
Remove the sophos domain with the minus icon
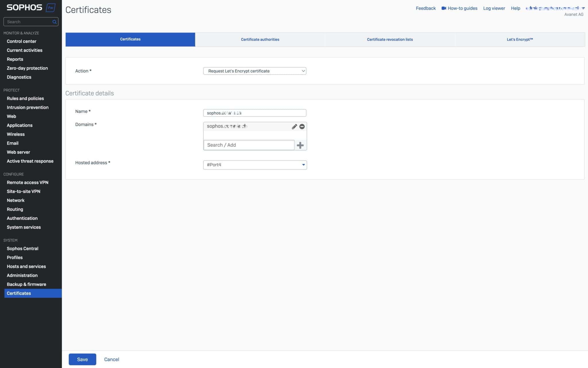tap(302, 126)
